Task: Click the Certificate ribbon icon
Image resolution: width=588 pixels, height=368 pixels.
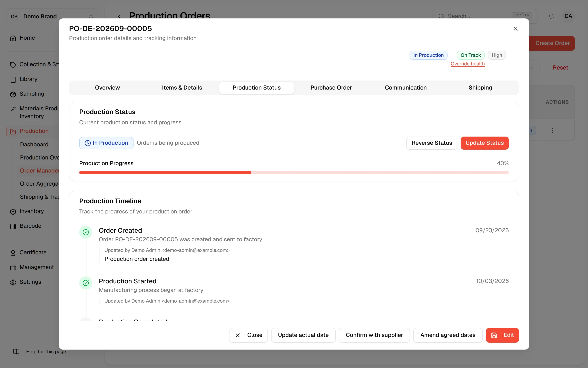Action: click(13, 253)
